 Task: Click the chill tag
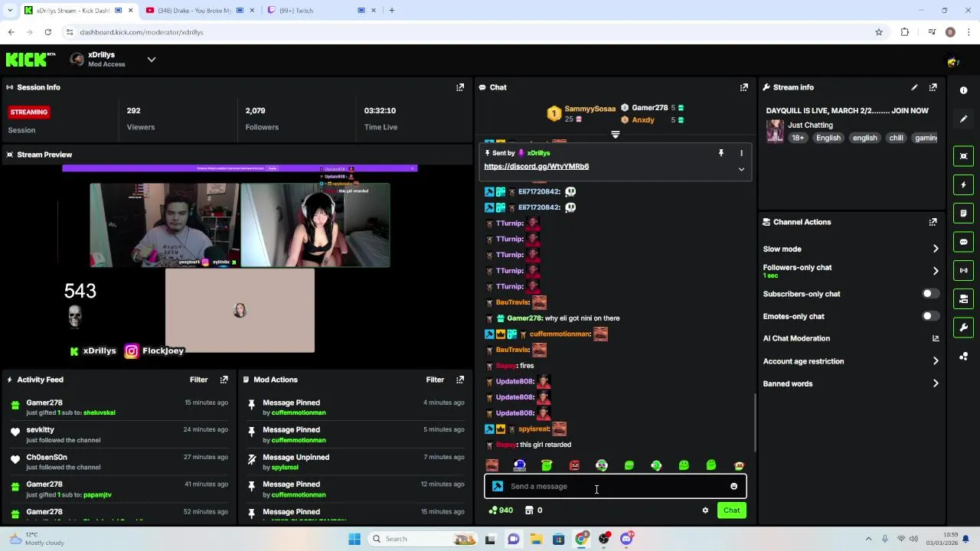[896, 138]
